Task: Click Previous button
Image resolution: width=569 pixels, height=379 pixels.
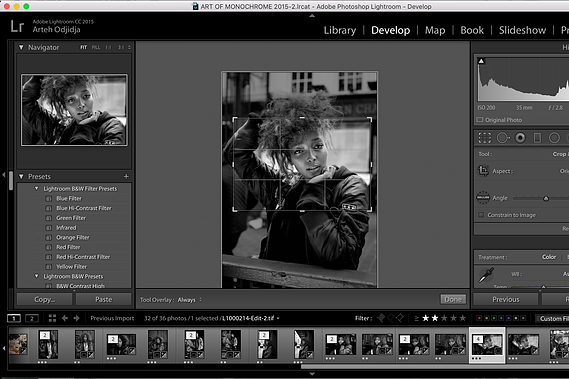Action: tap(505, 299)
